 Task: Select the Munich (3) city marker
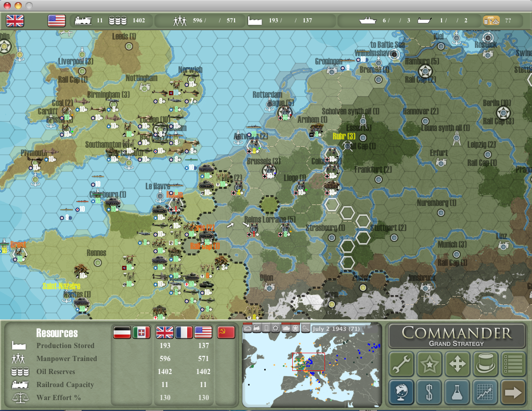coord(457,254)
